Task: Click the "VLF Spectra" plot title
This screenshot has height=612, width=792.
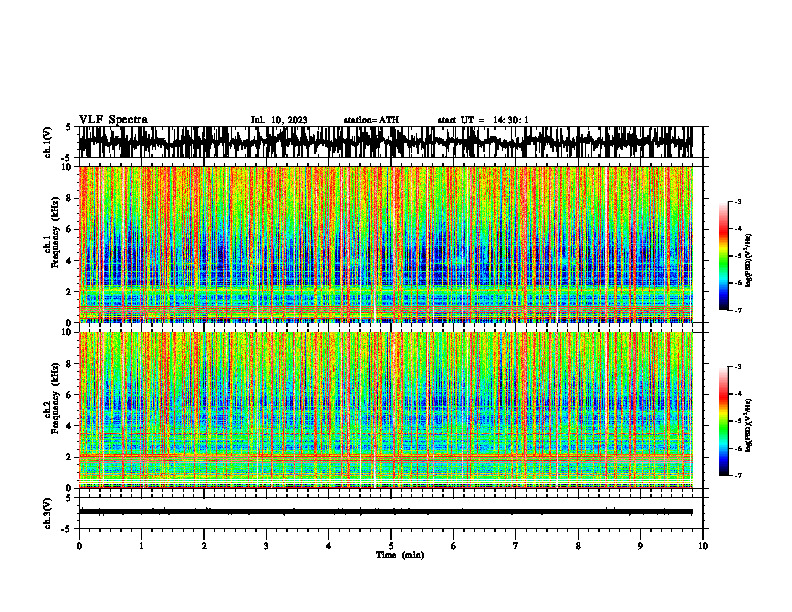Action: [x=113, y=119]
